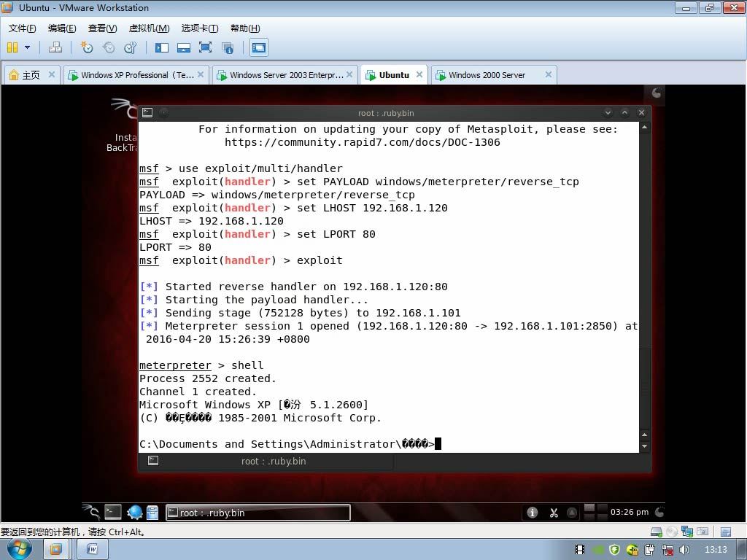Click the crescent icon at desktop top right
This screenshot has width=747, height=560.
coord(656,93)
